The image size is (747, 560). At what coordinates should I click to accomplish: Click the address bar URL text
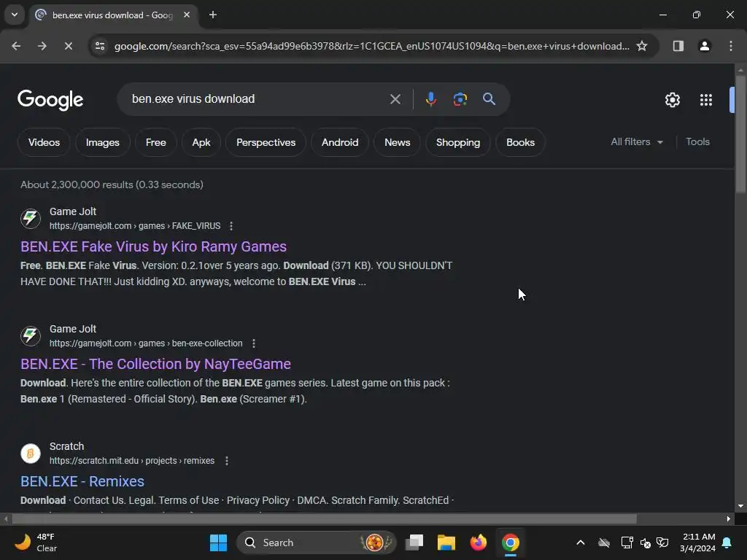coord(371,46)
